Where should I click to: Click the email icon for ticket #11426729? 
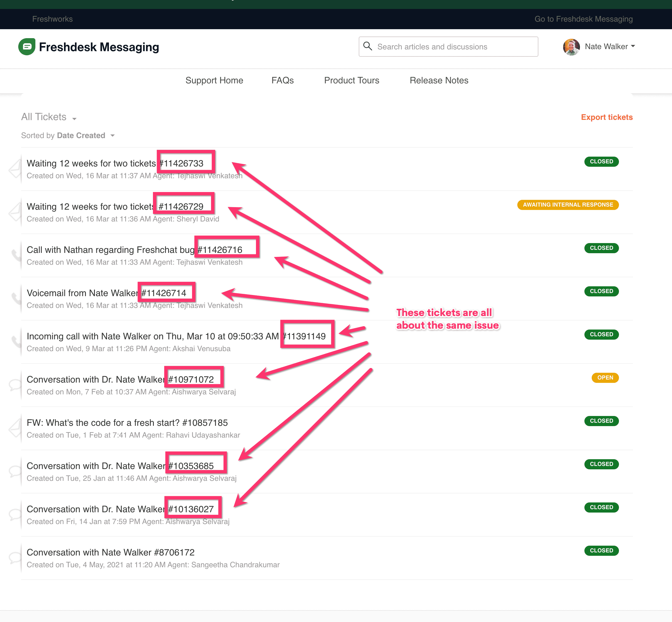[x=15, y=211]
